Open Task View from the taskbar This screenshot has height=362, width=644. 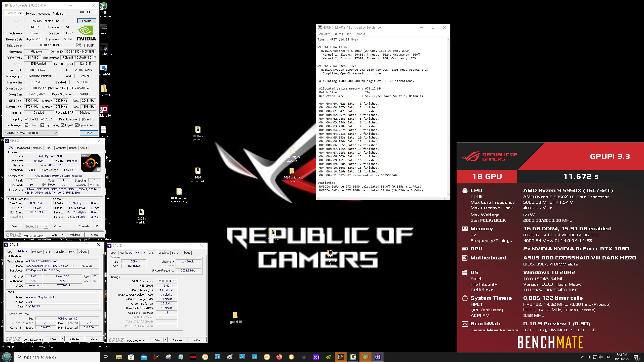point(106,357)
